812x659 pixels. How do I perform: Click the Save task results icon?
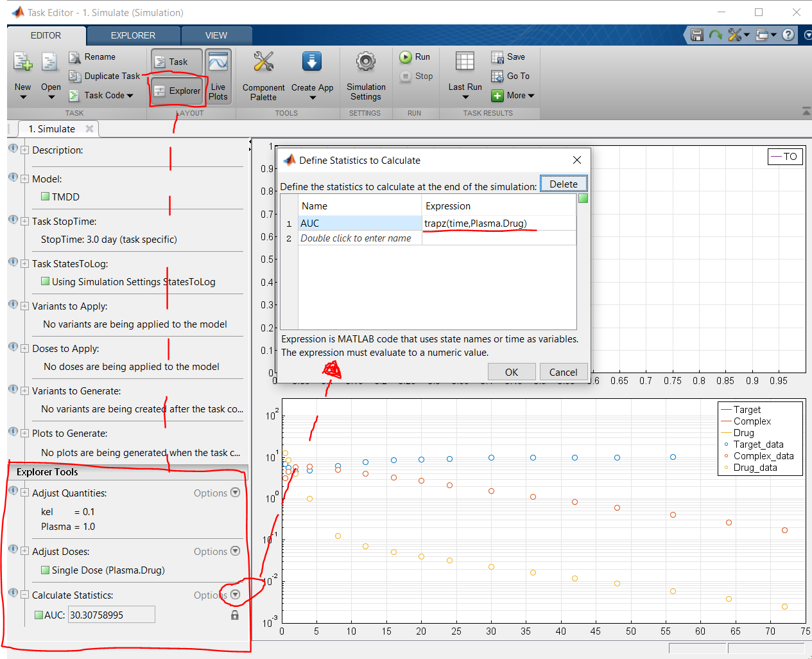(x=497, y=57)
